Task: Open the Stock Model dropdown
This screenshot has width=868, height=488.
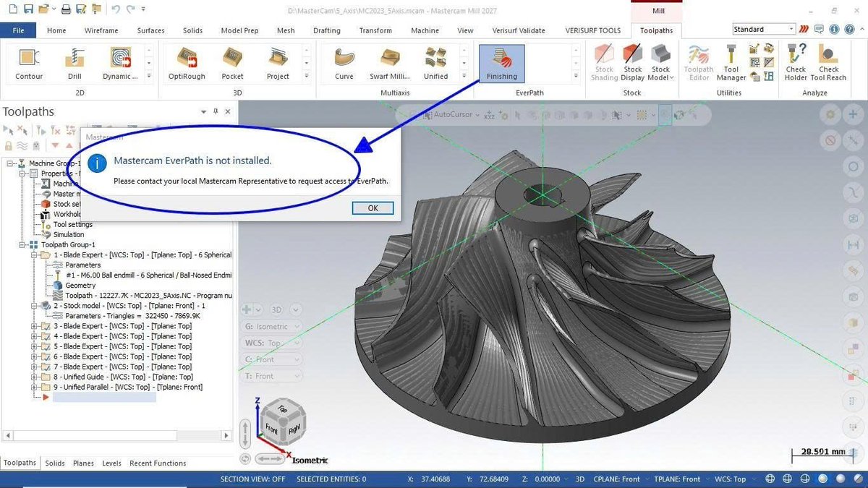Action: click(x=660, y=64)
